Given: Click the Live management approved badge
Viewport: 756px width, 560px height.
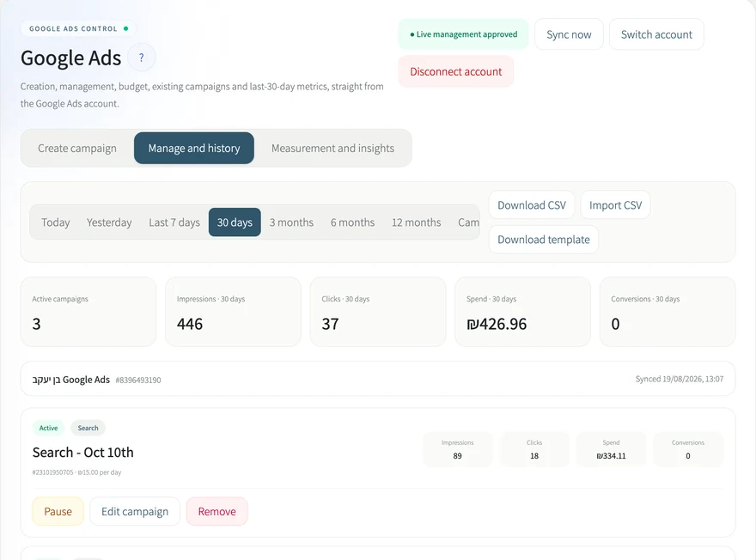Looking at the screenshot, I should 463,34.
